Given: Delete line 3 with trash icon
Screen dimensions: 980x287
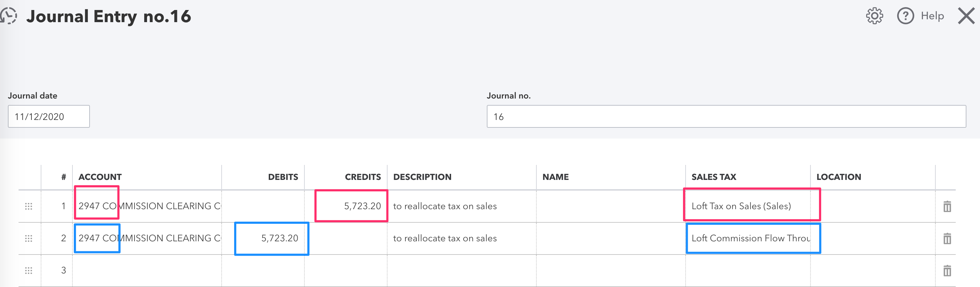Looking at the screenshot, I should click(x=947, y=270).
